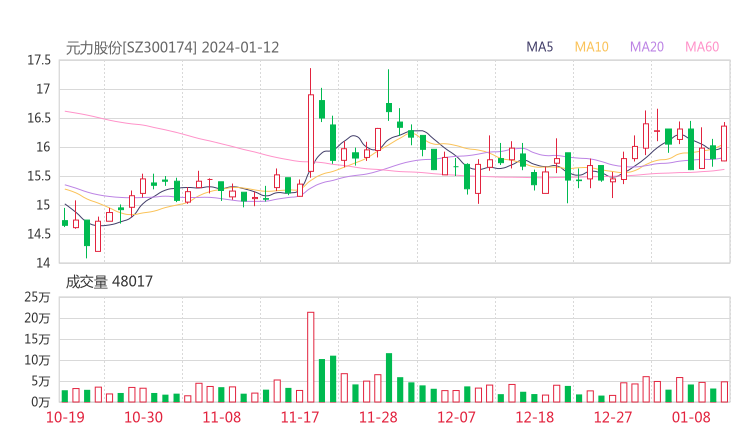Viewport: 740px width, 440px height.
Task: Click the 25万 volume axis label
Action: point(37,297)
